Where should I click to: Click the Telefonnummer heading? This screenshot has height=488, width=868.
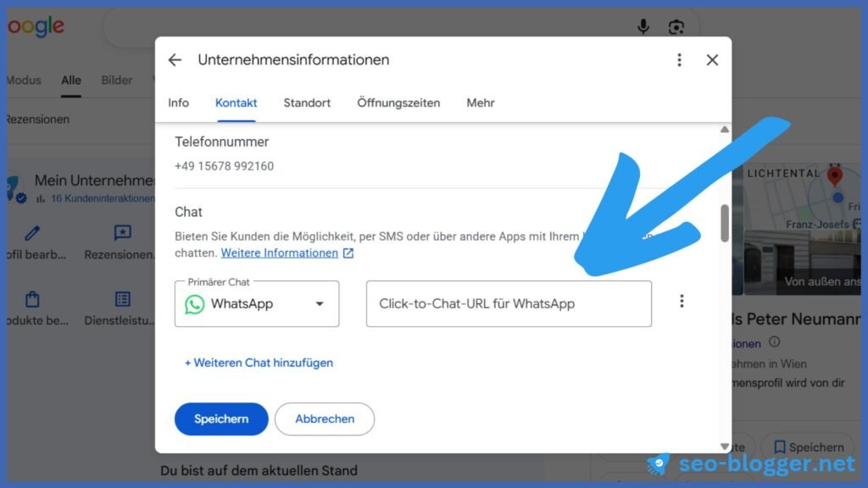[x=222, y=142]
